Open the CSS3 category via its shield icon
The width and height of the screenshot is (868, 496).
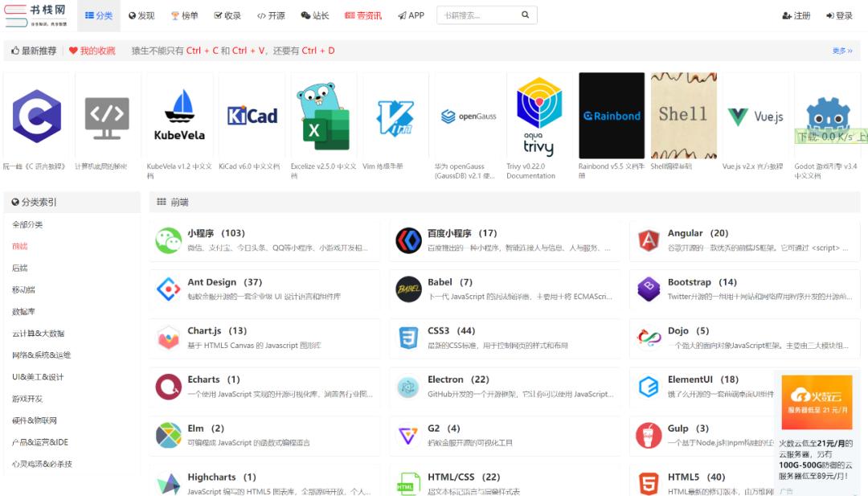click(x=407, y=337)
